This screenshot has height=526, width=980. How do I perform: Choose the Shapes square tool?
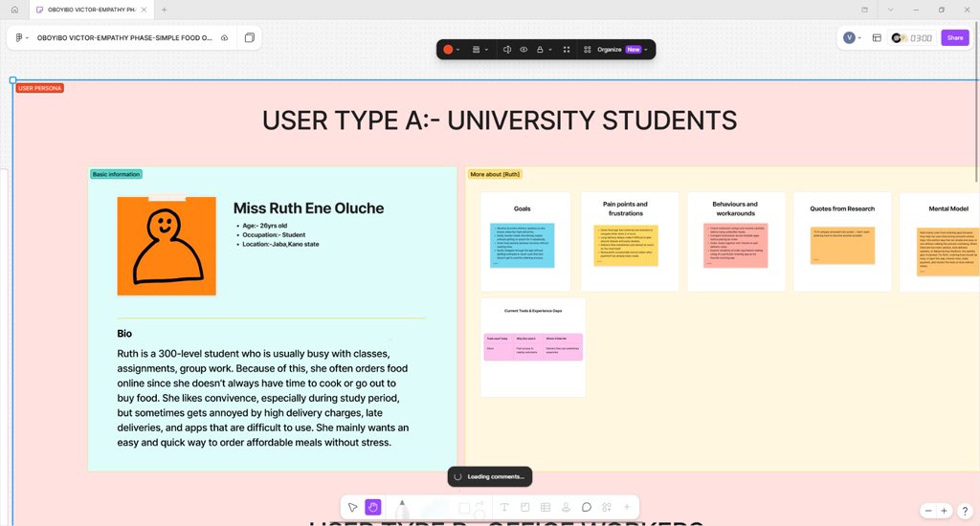pyautogui.click(x=464, y=509)
